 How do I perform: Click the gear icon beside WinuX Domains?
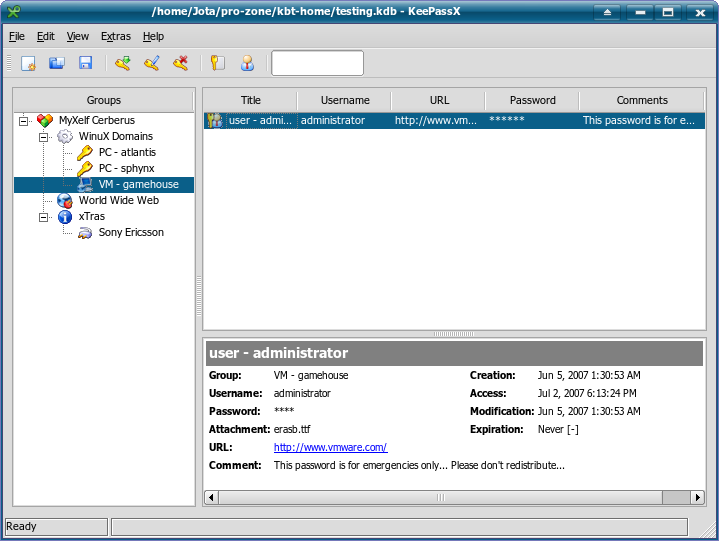(65, 137)
